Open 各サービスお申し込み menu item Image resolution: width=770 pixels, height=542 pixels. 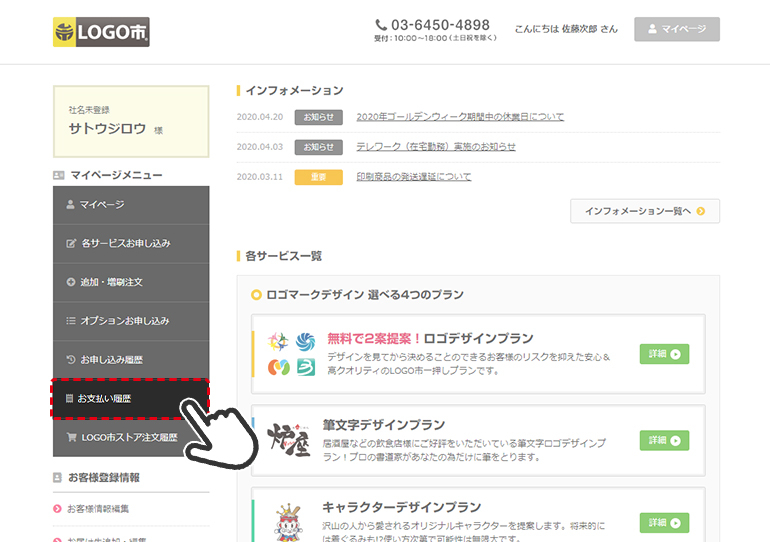click(x=131, y=244)
